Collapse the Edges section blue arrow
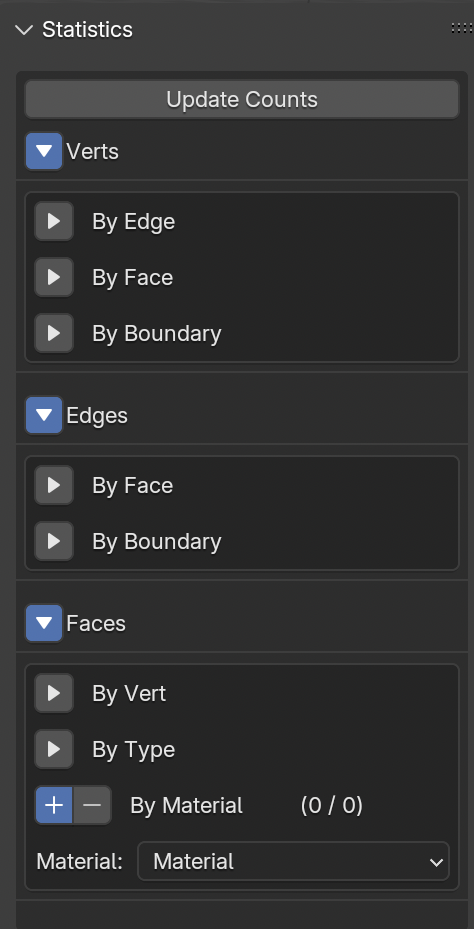The width and height of the screenshot is (474, 929). [44, 415]
